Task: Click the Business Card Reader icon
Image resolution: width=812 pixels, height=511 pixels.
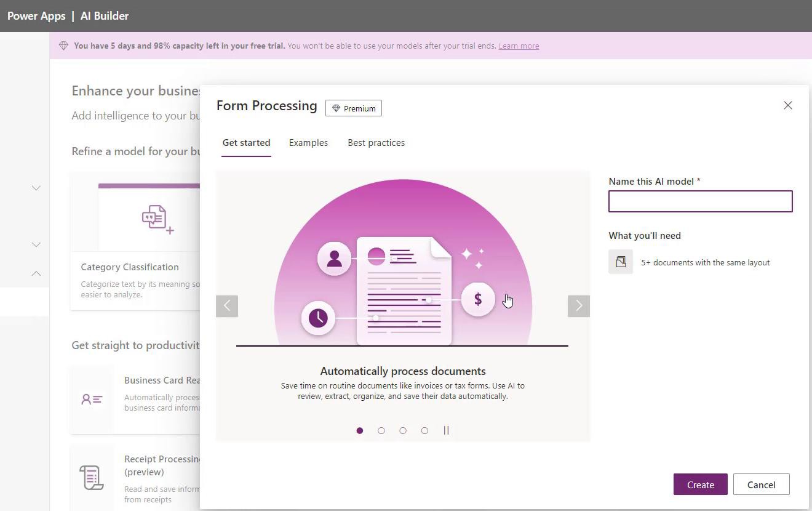Action: [x=92, y=400]
